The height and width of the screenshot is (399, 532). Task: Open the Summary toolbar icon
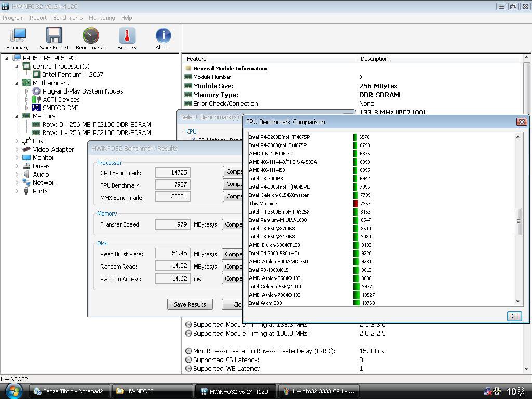(17, 38)
